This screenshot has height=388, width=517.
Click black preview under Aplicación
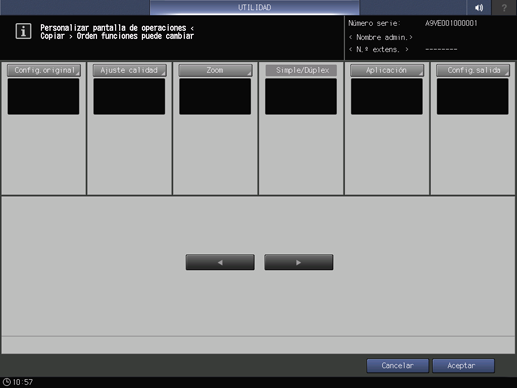coord(387,96)
